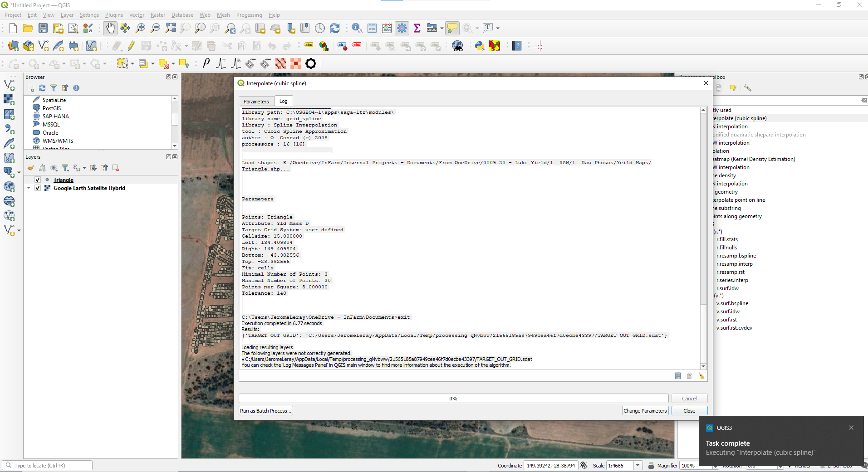868x472 pixels.
Task: Select WMS/WMTS in the Browser tree
Action: point(58,141)
